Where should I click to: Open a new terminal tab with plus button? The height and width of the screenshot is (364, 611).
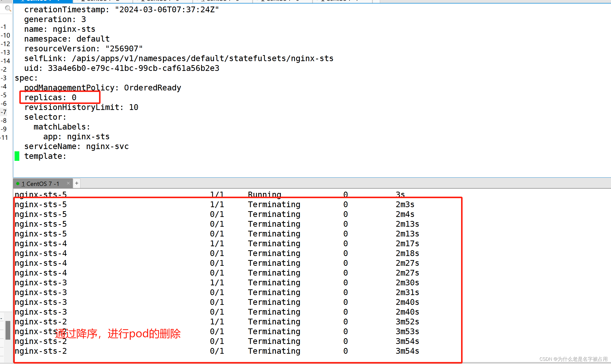pos(77,183)
